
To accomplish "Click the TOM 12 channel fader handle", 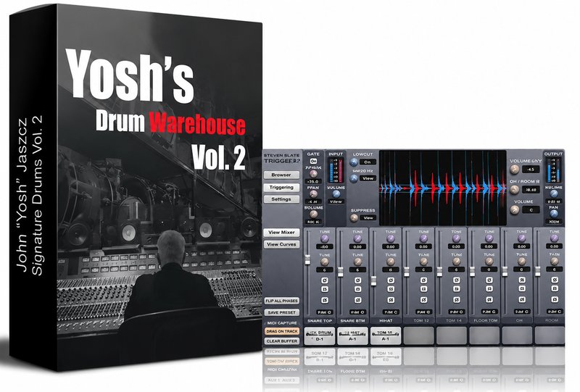I will point(407,272).
